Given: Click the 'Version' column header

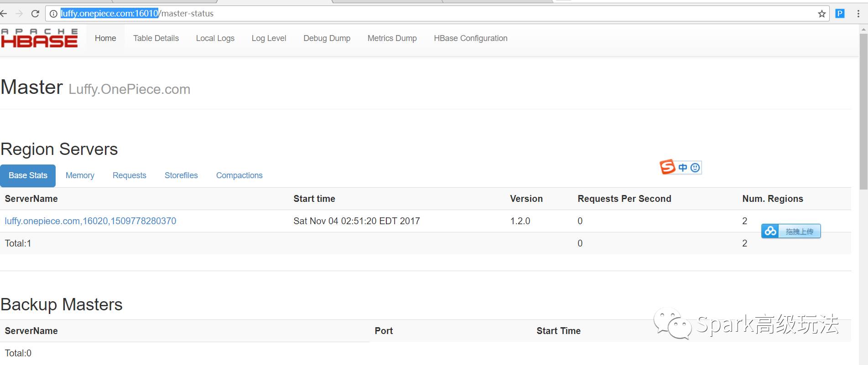Looking at the screenshot, I should [526, 199].
